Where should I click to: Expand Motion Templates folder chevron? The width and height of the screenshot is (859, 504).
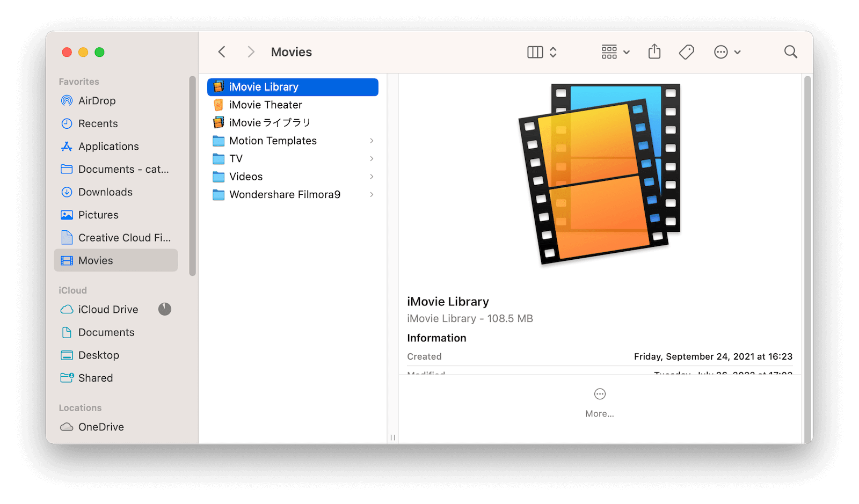point(372,141)
